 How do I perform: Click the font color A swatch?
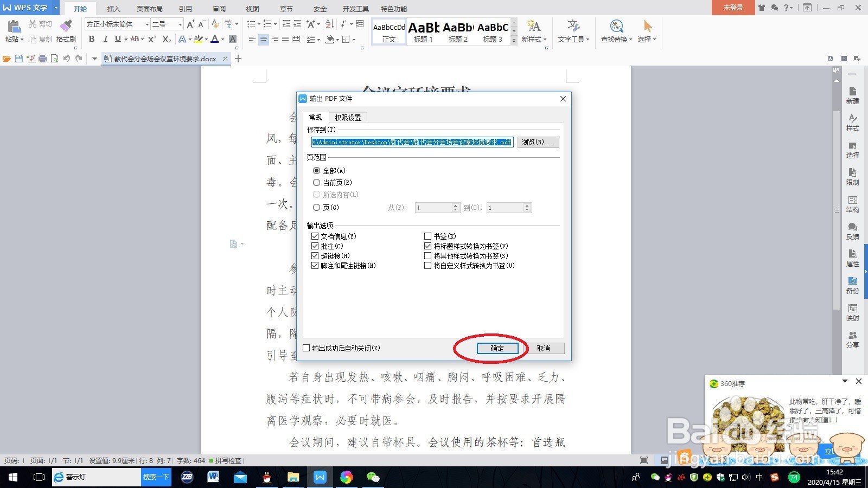click(x=215, y=39)
